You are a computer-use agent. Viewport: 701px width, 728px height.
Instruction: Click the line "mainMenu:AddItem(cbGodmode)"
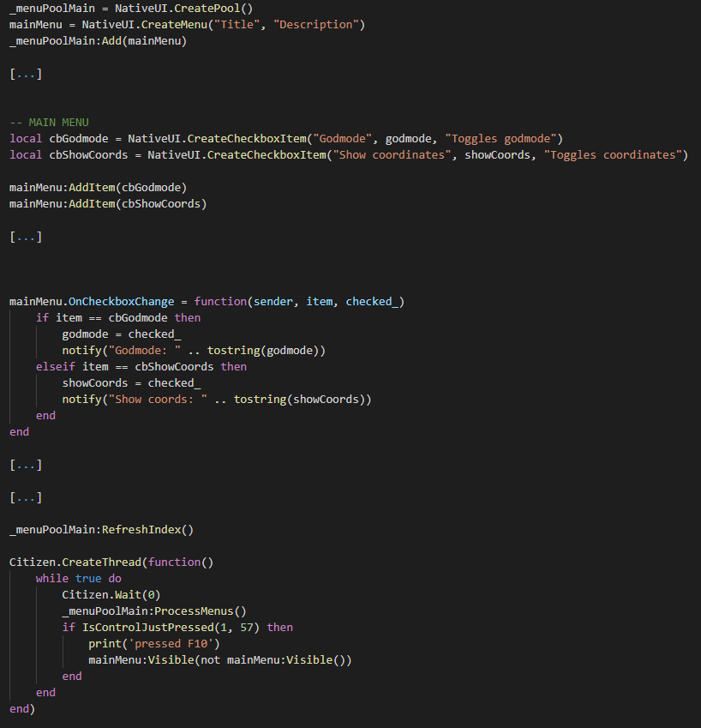tap(98, 187)
